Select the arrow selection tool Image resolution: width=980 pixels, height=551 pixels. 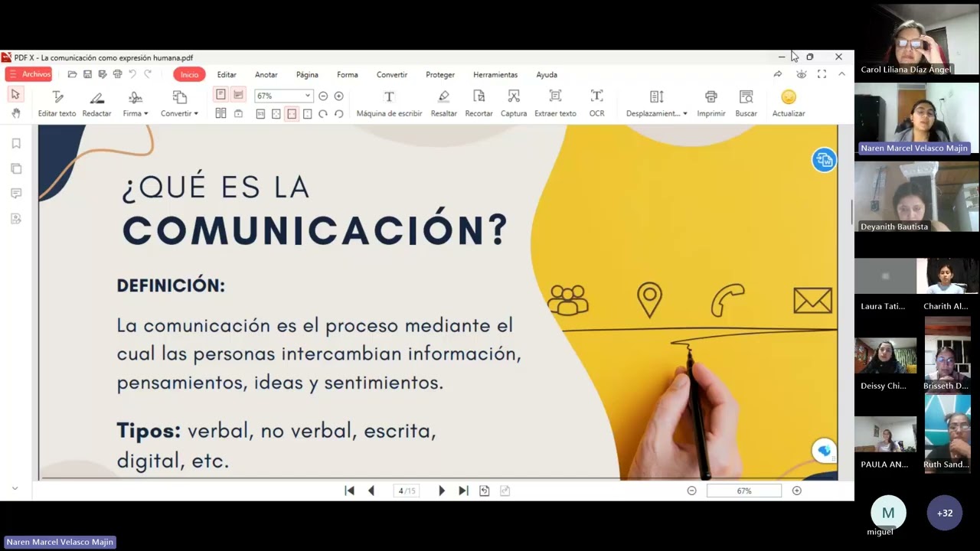[15, 94]
